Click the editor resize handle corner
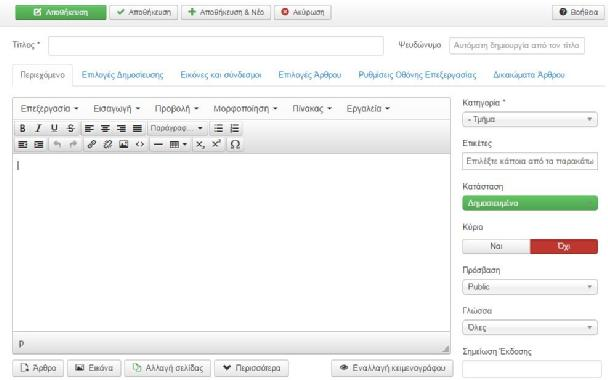 445,349
